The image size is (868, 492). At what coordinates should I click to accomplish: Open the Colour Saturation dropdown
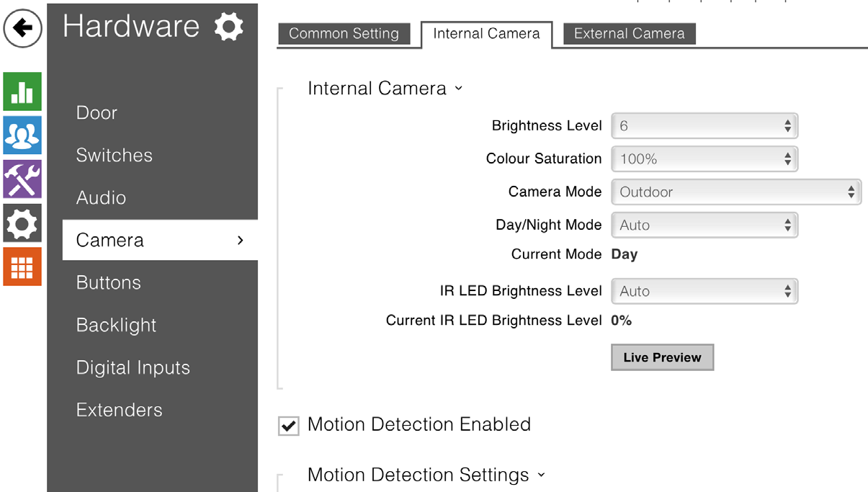(704, 159)
